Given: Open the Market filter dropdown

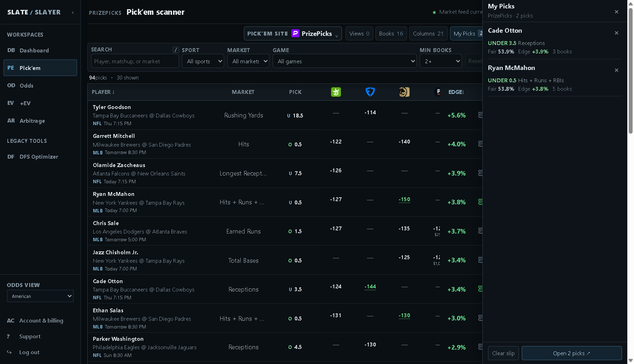Looking at the screenshot, I should coord(248,61).
